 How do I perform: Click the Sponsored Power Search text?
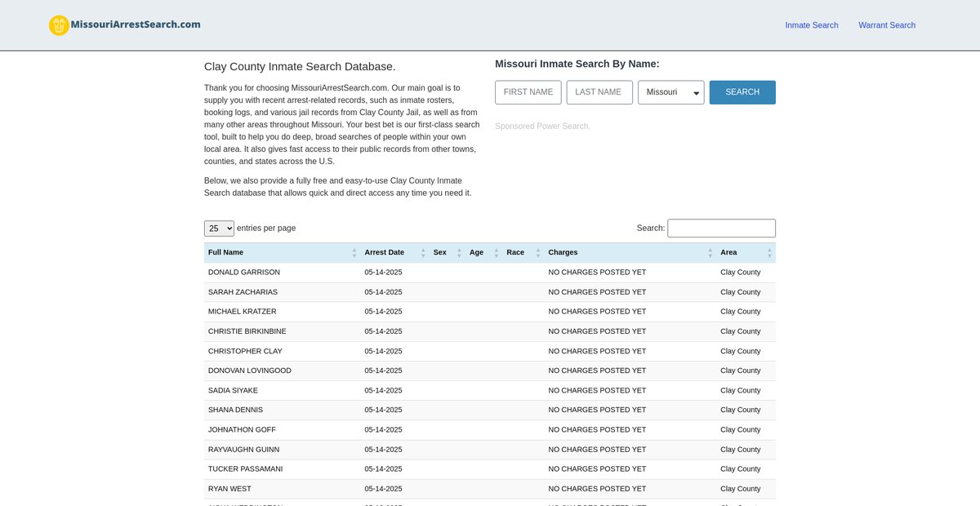coord(541,126)
